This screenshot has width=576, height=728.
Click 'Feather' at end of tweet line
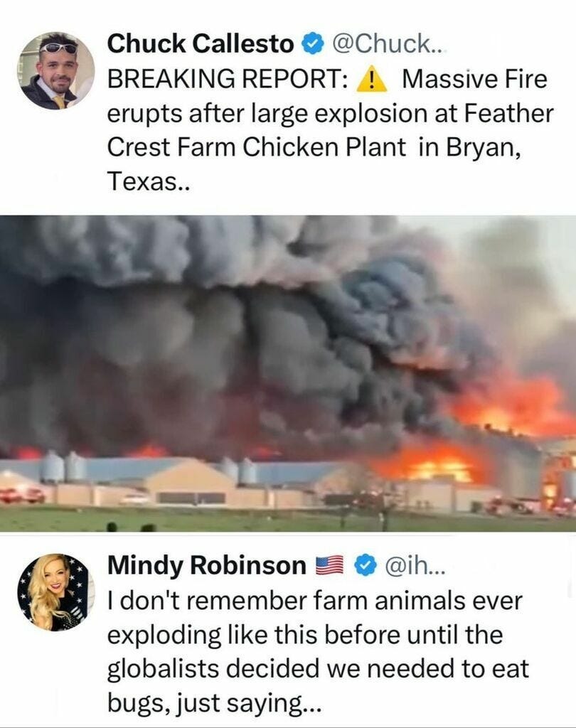coord(508,113)
